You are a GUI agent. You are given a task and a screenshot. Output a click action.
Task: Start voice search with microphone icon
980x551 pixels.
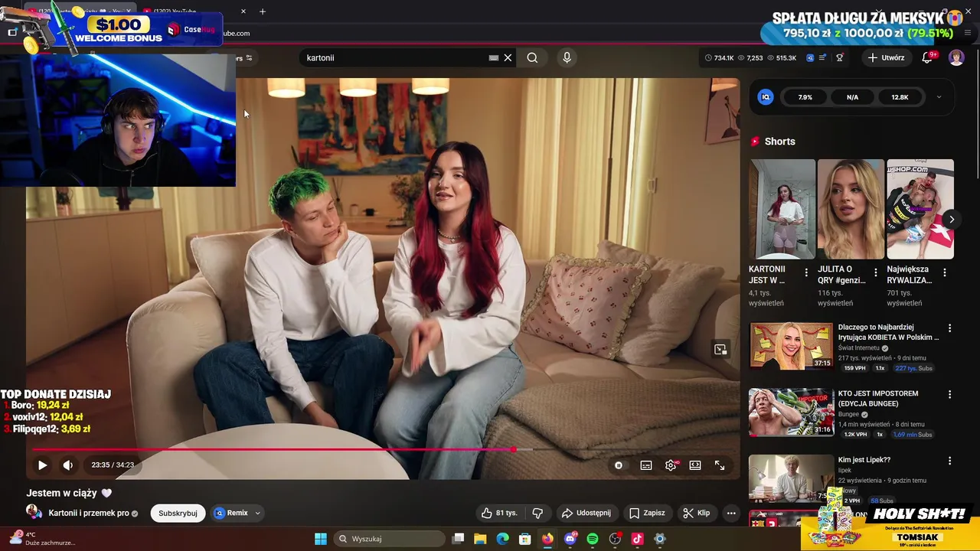(x=567, y=57)
